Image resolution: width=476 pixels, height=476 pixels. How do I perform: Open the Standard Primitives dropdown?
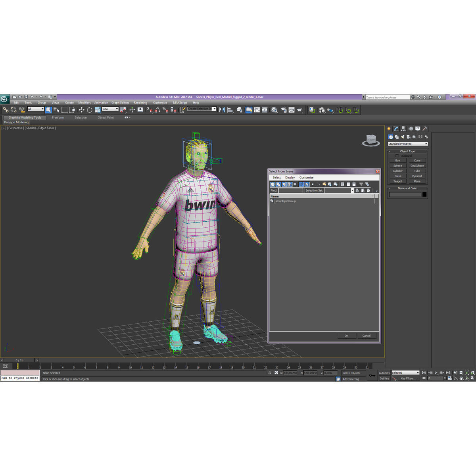pos(408,144)
